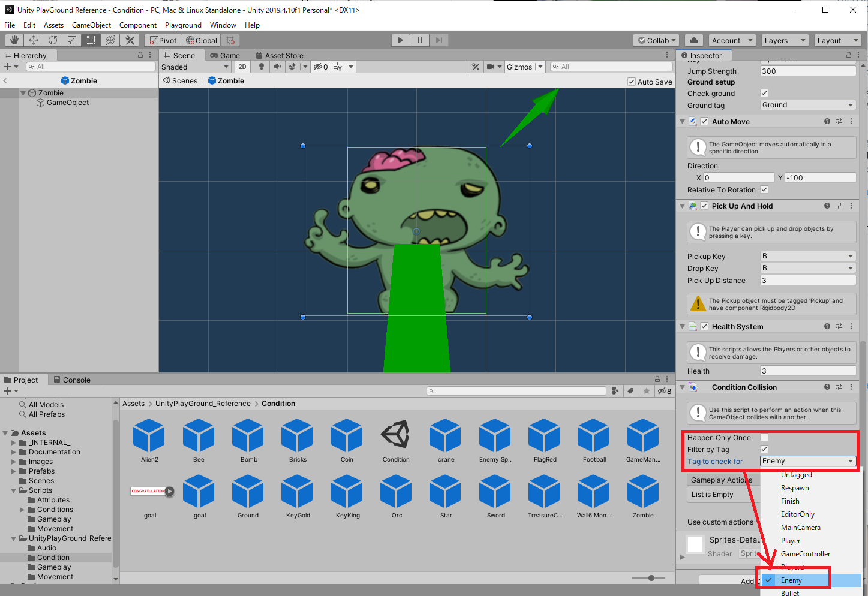Open the Playground menu
The image size is (868, 596).
point(183,25)
